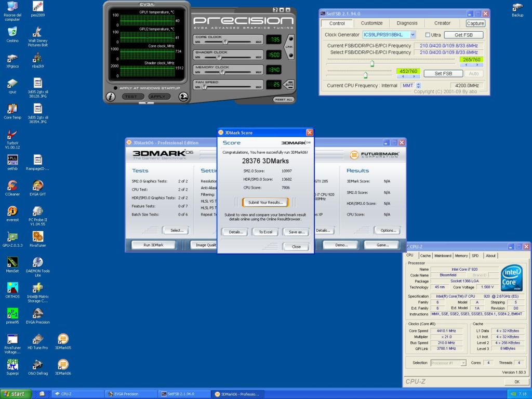Click the EVGA Precision info icon

tap(111, 97)
